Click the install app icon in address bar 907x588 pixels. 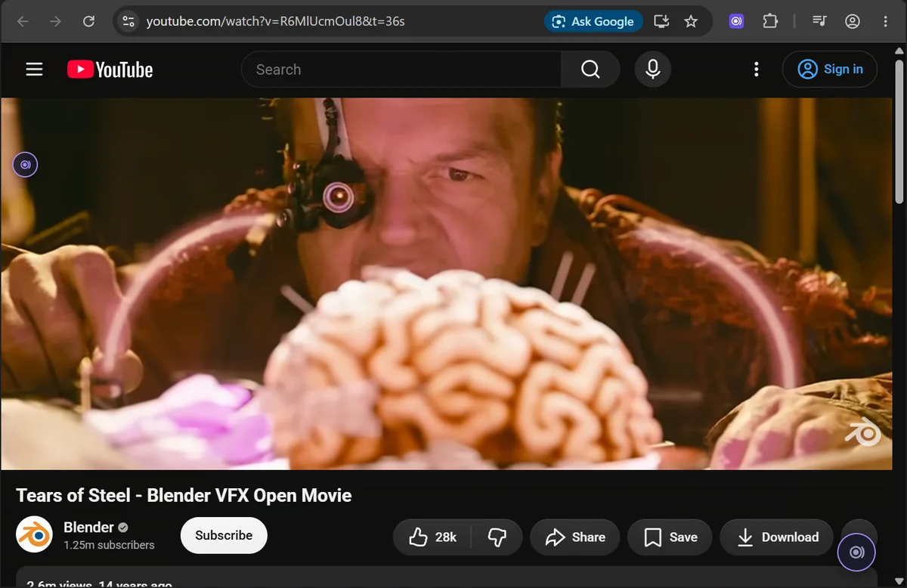click(x=661, y=21)
